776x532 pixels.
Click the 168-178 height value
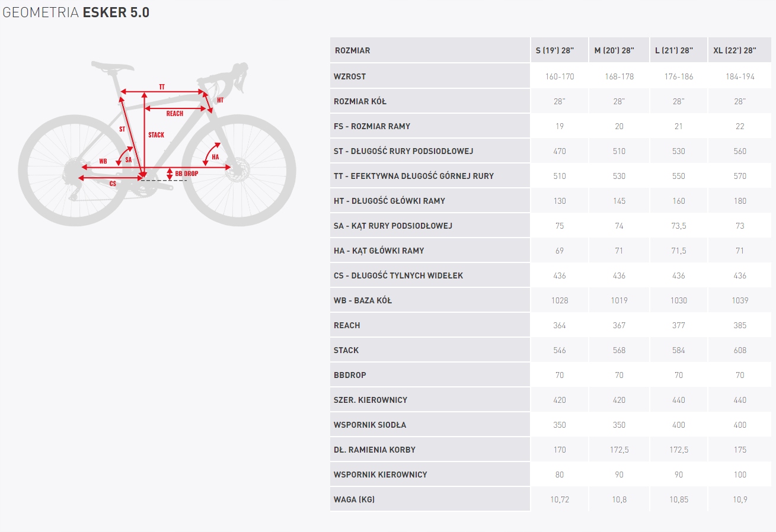[619, 76]
